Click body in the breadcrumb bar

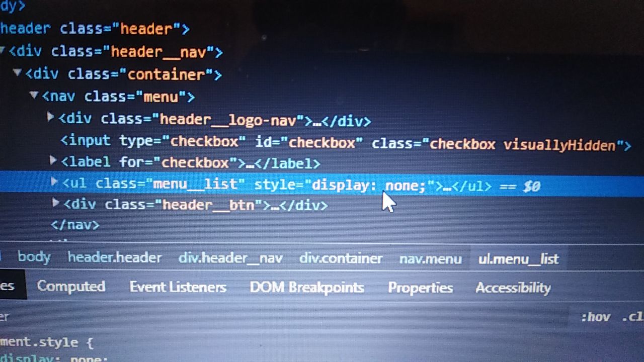(x=34, y=257)
